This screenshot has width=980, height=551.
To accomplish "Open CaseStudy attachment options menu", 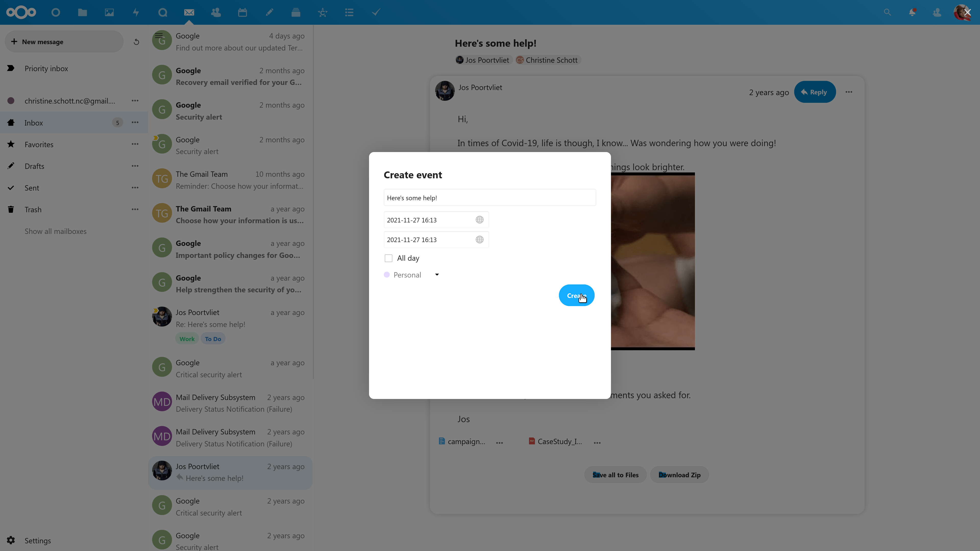I will point(597,443).
